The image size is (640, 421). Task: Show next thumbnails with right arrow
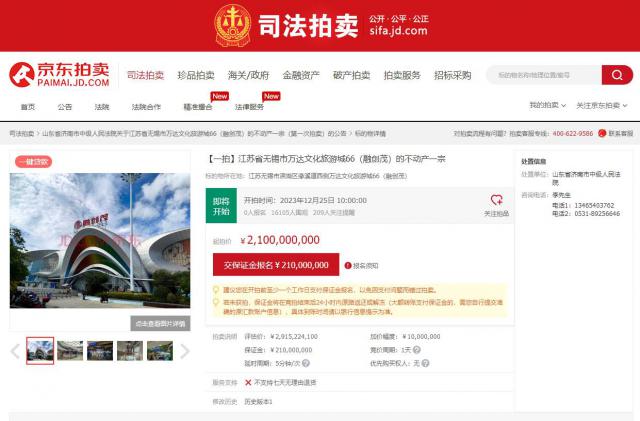185,351
